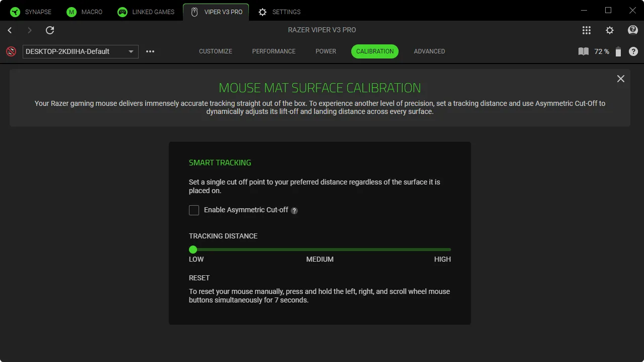The height and width of the screenshot is (362, 644).
Task: Open the gear icon in top bar
Action: (610, 30)
